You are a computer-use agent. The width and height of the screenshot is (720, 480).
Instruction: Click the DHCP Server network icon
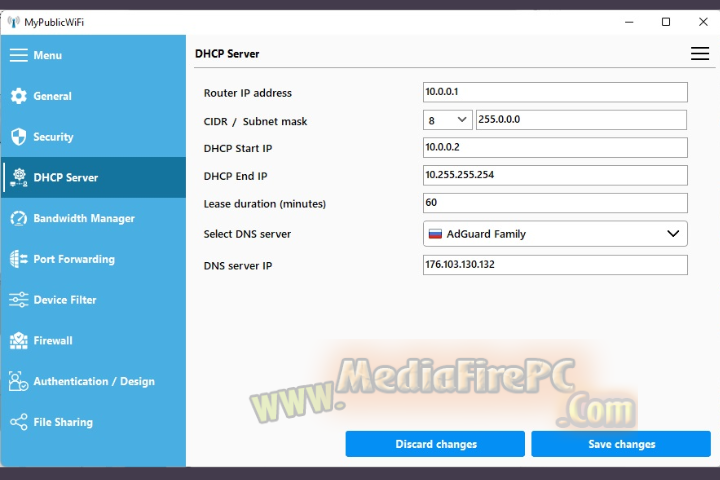click(19, 177)
